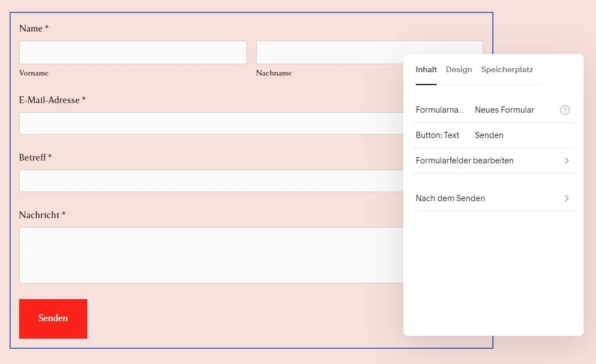Click the red Senden submit button
This screenshot has height=364, width=596.
pyautogui.click(x=53, y=319)
